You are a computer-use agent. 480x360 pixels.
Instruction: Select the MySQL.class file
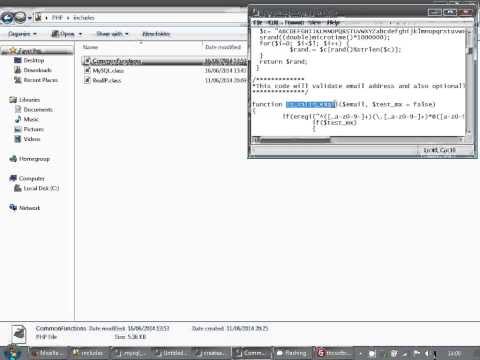click(108, 71)
